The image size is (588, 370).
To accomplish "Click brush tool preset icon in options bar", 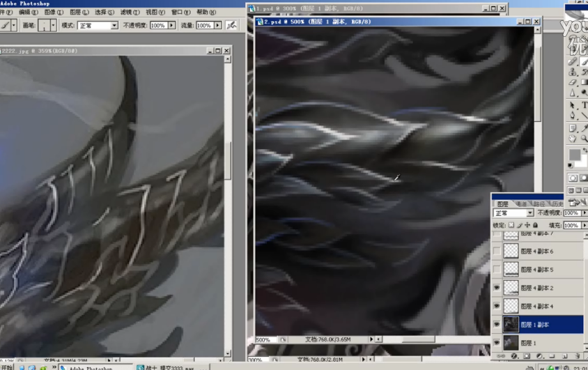I will (x=5, y=25).
